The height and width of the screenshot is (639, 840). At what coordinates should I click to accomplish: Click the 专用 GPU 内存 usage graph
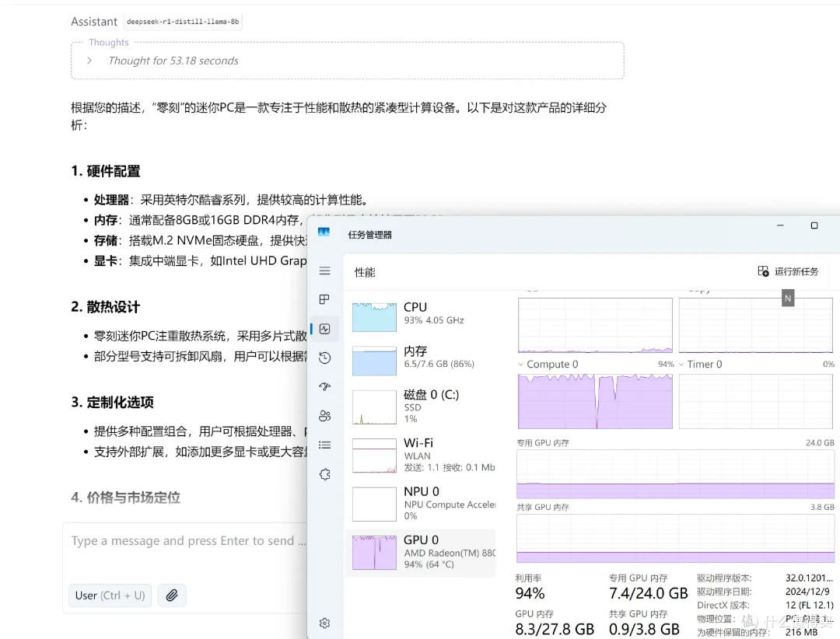tap(676, 474)
